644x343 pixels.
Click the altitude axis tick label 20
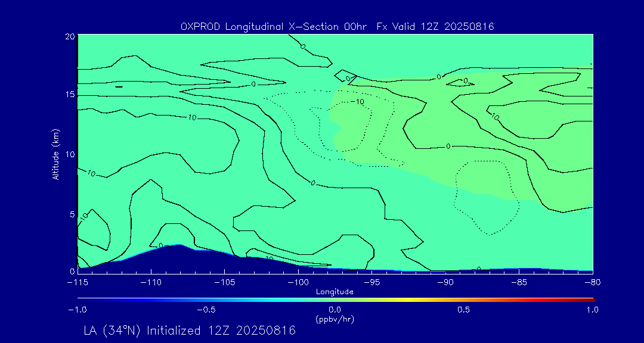pos(70,36)
